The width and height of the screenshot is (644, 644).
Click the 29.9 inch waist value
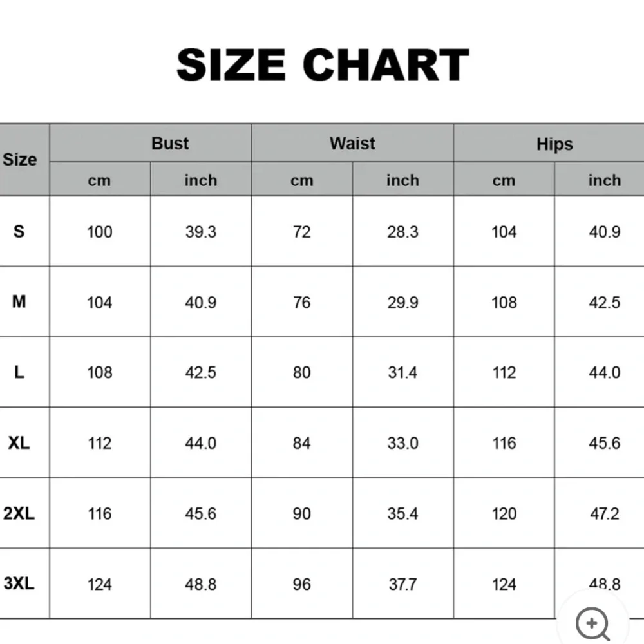tap(402, 302)
